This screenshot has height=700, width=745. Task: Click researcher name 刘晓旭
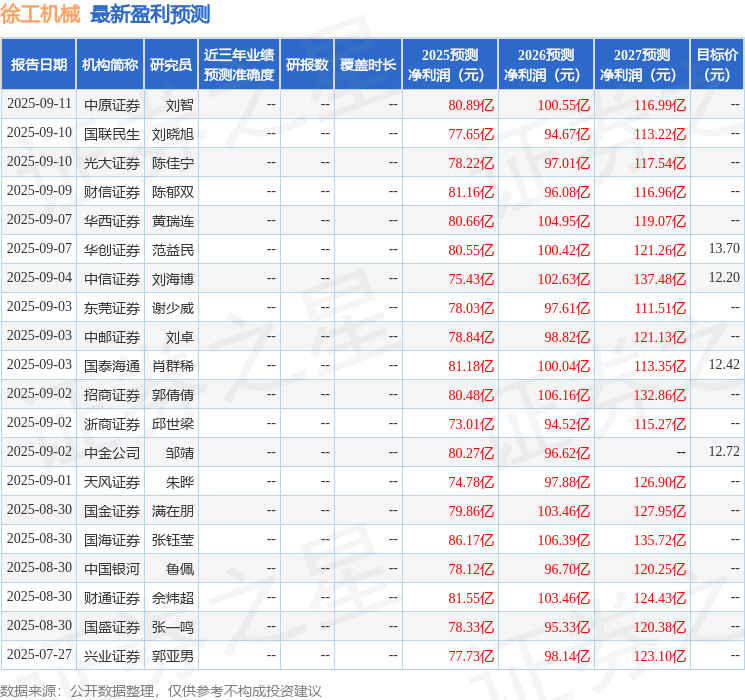pyautogui.click(x=173, y=134)
